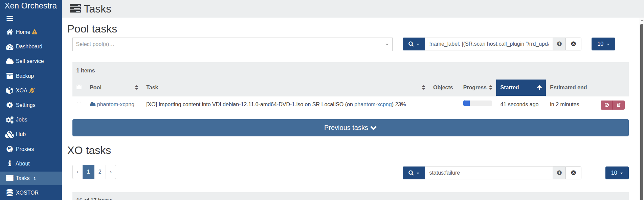This screenshot has width=644, height=200.
Task: Click the import task progress bar
Action: (x=477, y=104)
